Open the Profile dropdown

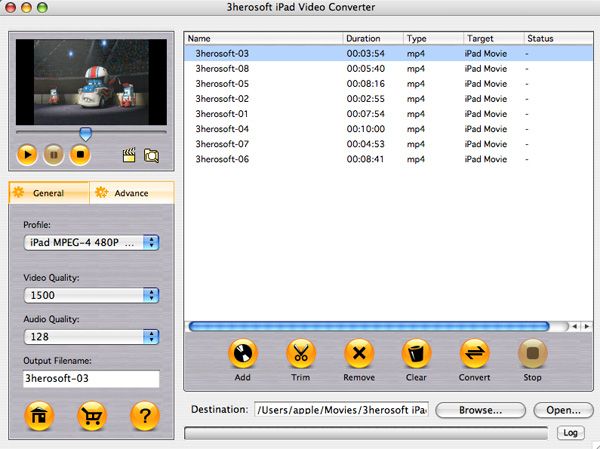click(x=91, y=243)
